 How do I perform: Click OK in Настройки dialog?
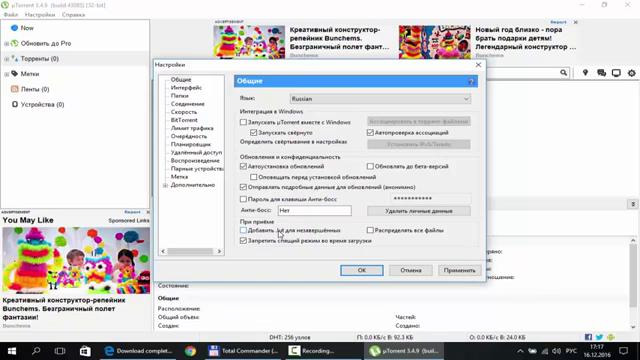coord(362,270)
